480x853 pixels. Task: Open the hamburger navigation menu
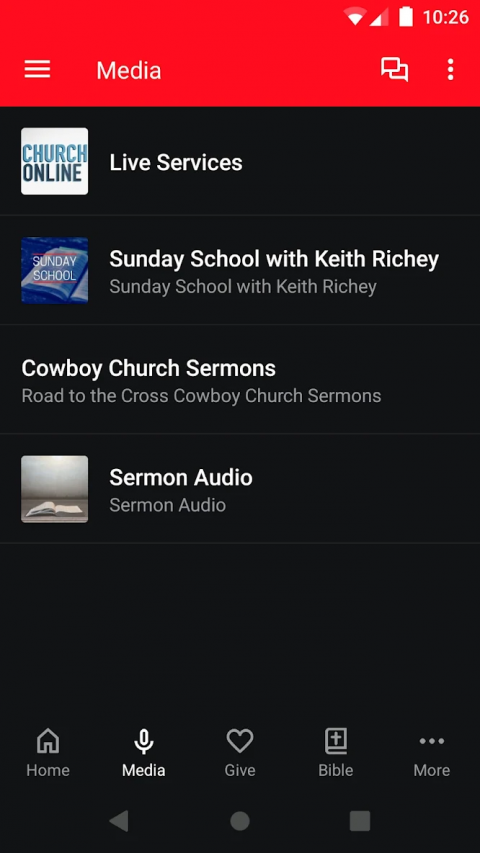37,70
